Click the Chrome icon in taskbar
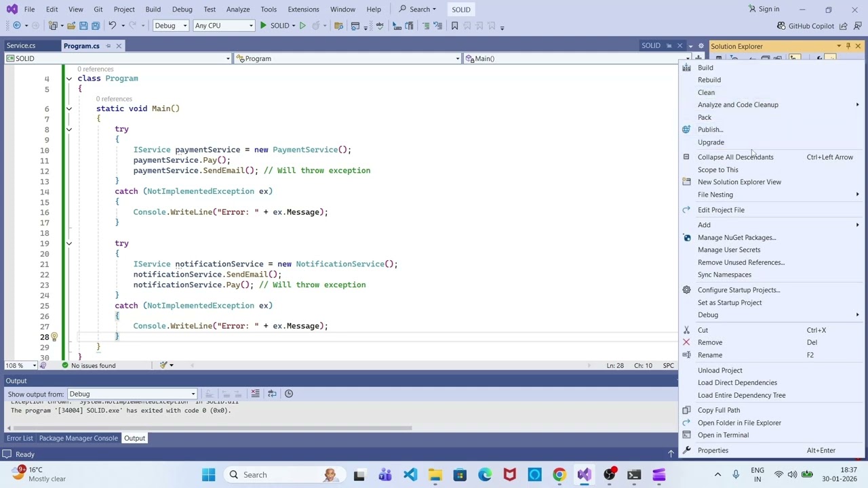This screenshot has width=868, height=488. 559,475
